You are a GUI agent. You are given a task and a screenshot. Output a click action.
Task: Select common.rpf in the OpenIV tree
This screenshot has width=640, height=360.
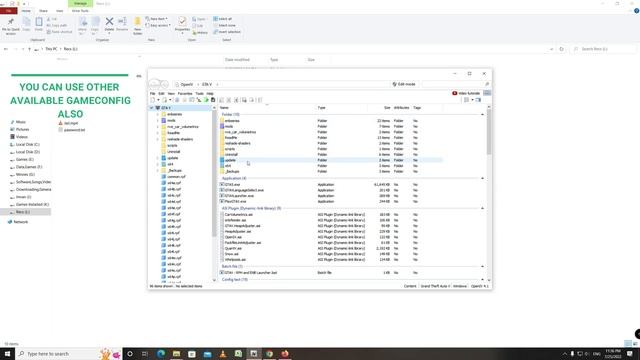coord(176,177)
